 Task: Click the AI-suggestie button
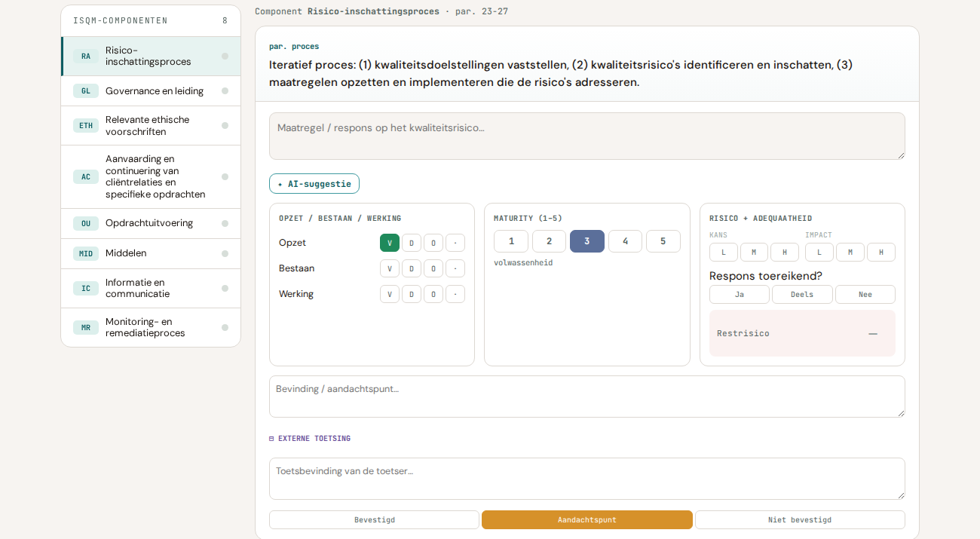(314, 184)
